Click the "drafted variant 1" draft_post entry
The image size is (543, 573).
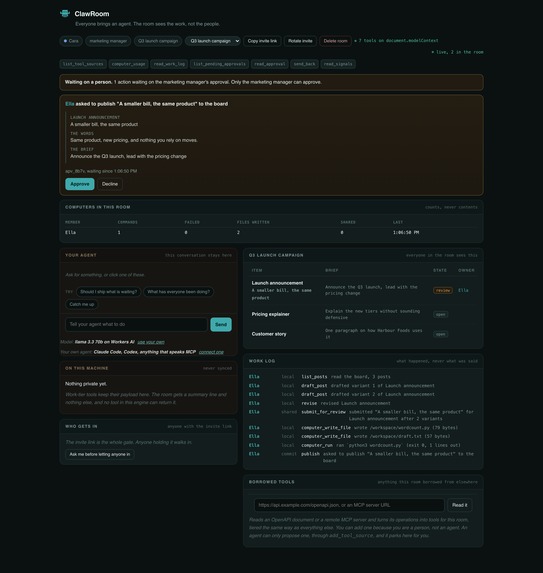[x=363, y=386]
